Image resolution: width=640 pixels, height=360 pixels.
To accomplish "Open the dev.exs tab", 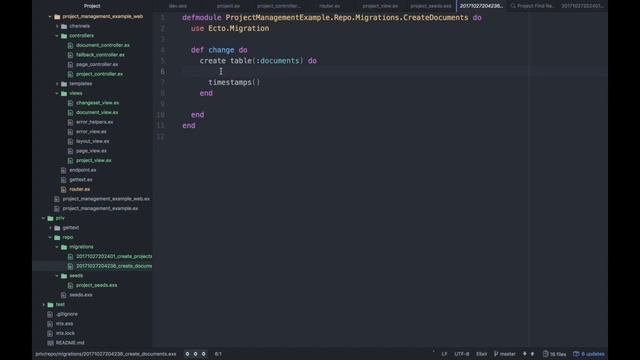I will (x=178, y=6).
